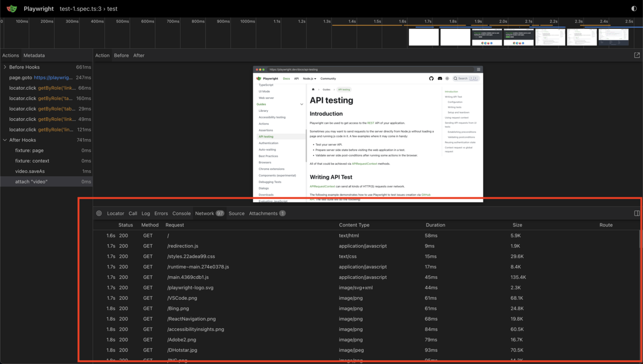Select the attach "video" row
The image size is (643, 364).
click(x=46, y=181)
